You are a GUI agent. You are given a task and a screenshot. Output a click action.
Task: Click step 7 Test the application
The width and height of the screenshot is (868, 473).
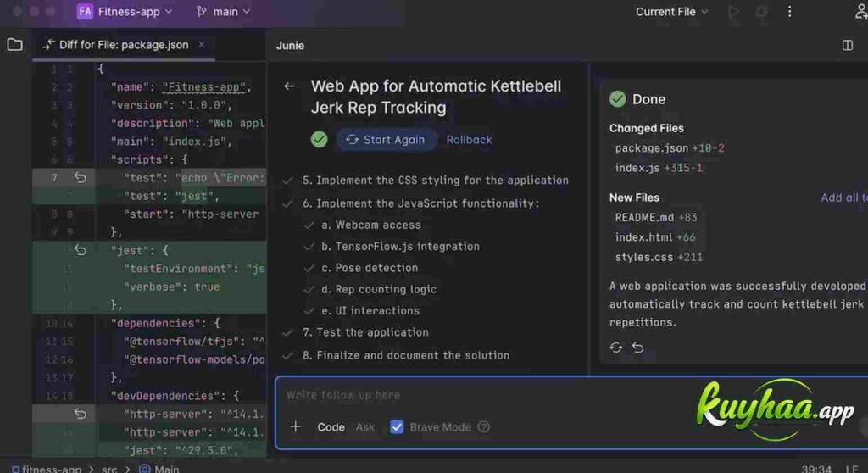pyautogui.click(x=365, y=332)
